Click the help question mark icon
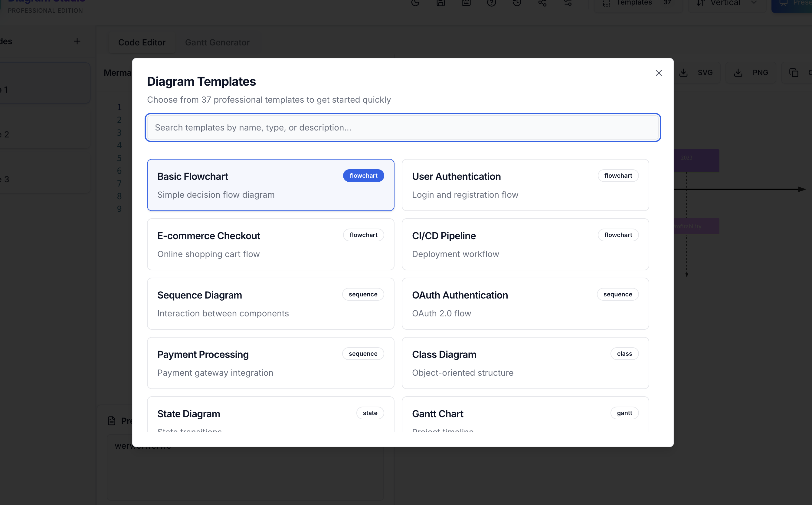Screen dimensions: 812x505 pyautogui.click(x=491, y=3)
